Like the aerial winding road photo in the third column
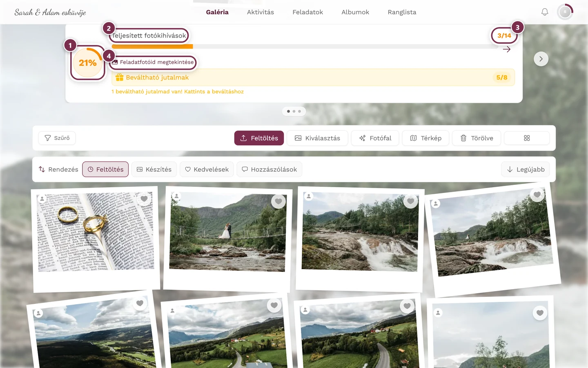 [407, 306]
